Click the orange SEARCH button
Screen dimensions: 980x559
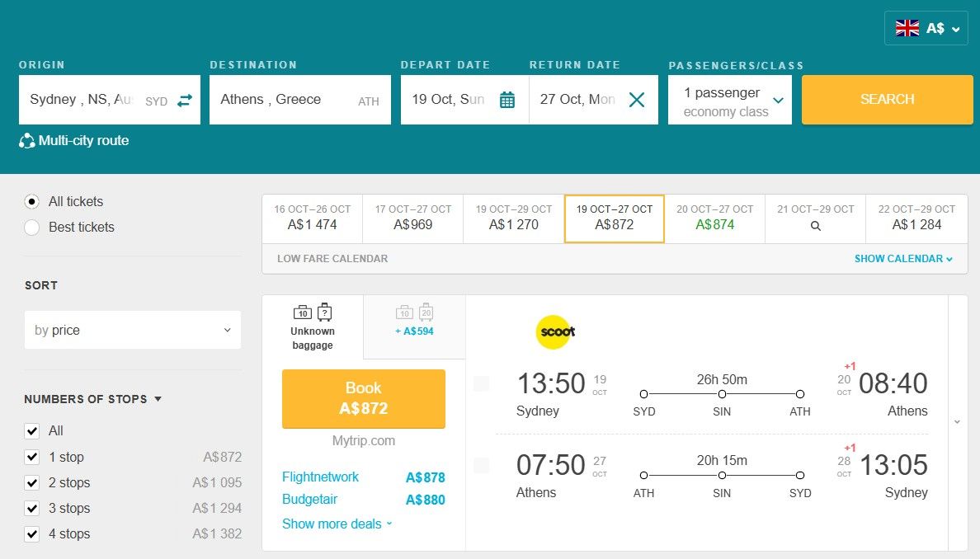[x=887, y=99]
